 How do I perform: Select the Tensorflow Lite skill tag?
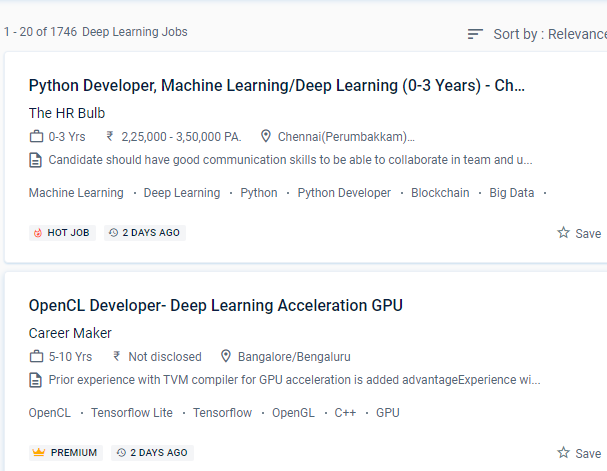pos(132,413)
